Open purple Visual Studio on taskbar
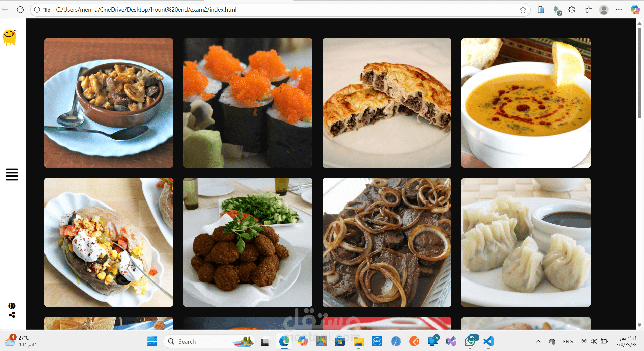Image resolution: width=644 pixels, height=351 pixels. pyautogui.click(x=451, y=342)
